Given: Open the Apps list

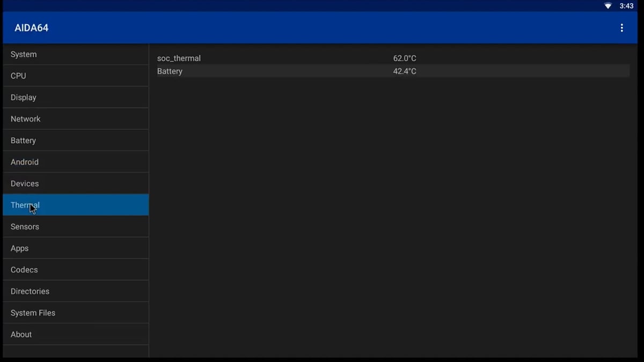Looking at the screenshot, I should (75, 248).
